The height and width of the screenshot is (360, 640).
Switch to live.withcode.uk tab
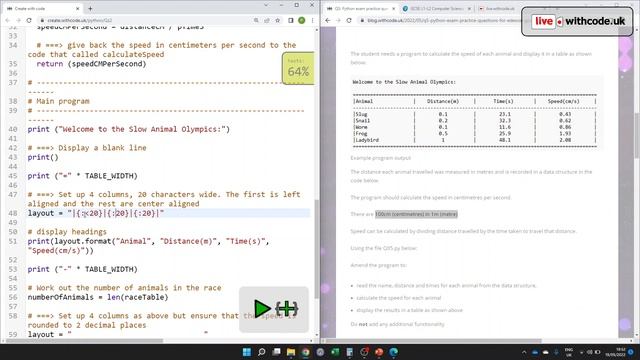[499, 8]
